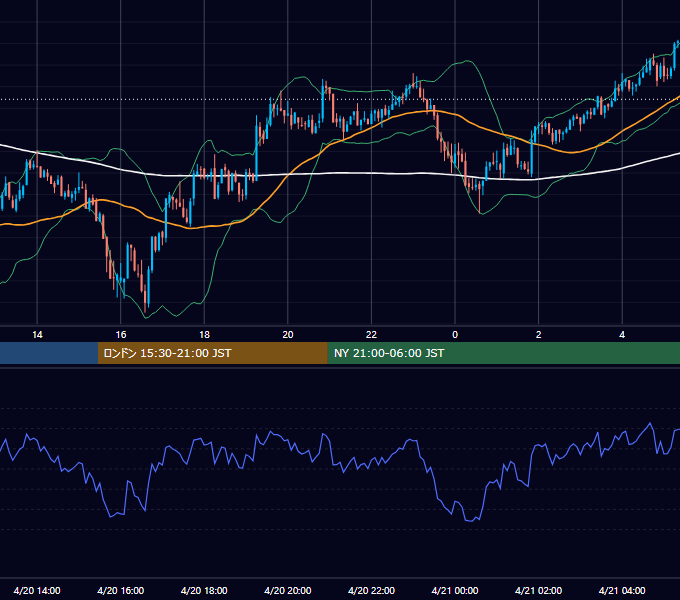Click the 22 hour label on price chart axis
This screenshot has height=600, width=680.
(x=371, y=335)
